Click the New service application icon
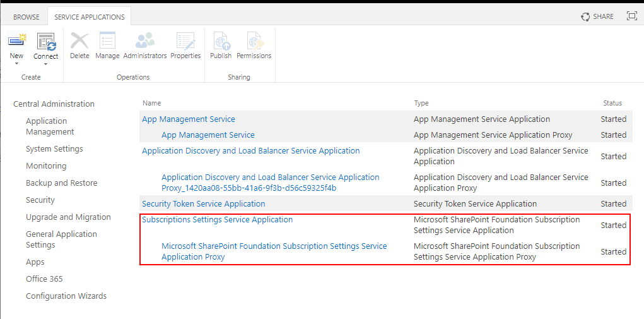This screenshot has width=644, height=319. pyautogui.click(x=16, y=41)
